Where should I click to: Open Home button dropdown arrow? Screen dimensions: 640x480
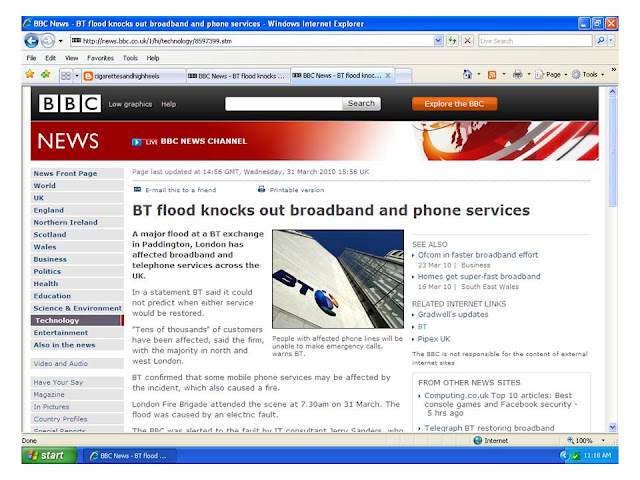[479, 74]
